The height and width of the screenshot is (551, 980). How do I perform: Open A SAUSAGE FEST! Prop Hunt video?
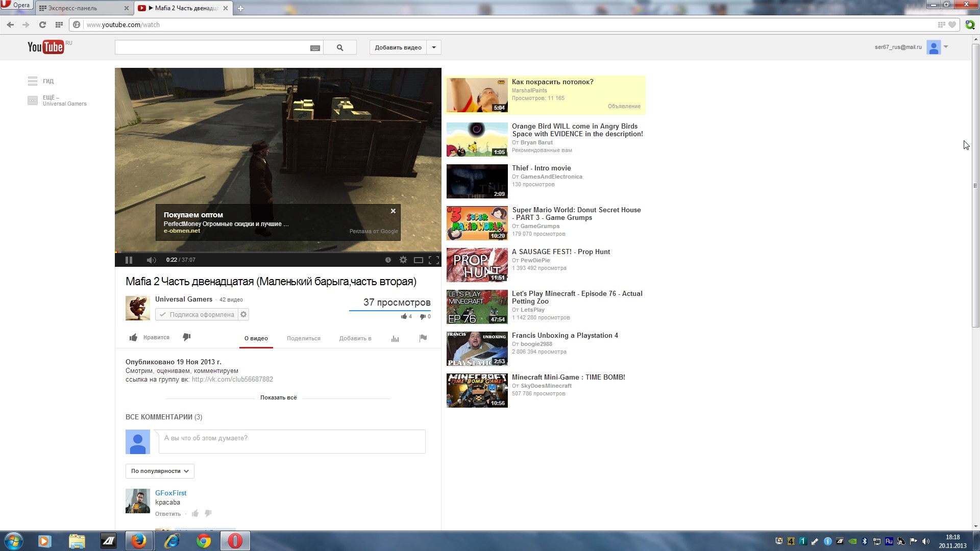561,252
